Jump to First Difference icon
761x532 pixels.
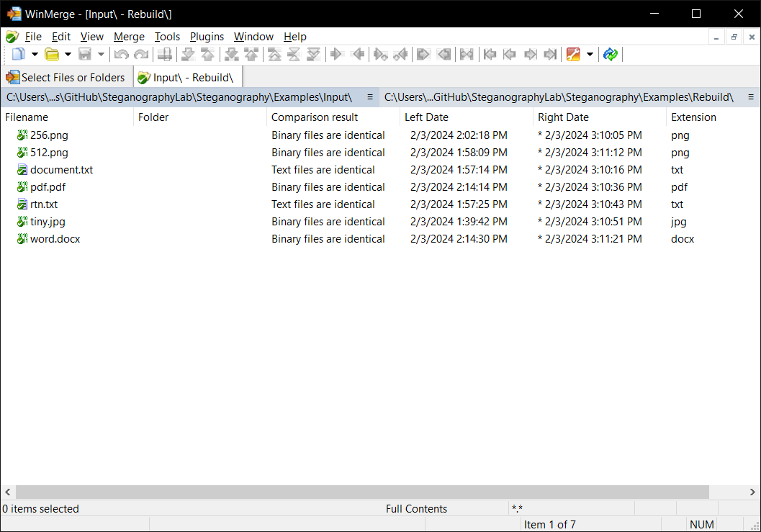275,55
